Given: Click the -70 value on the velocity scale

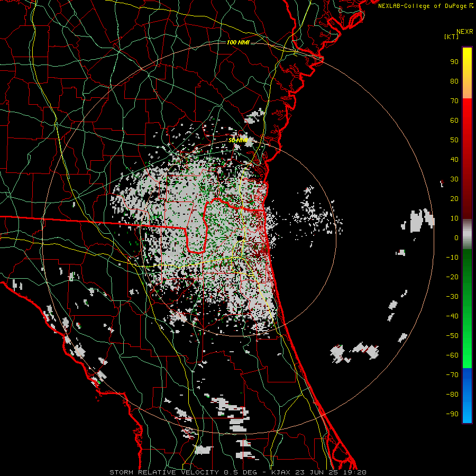Looking at the screenshot, I should [x=452, y=375].
